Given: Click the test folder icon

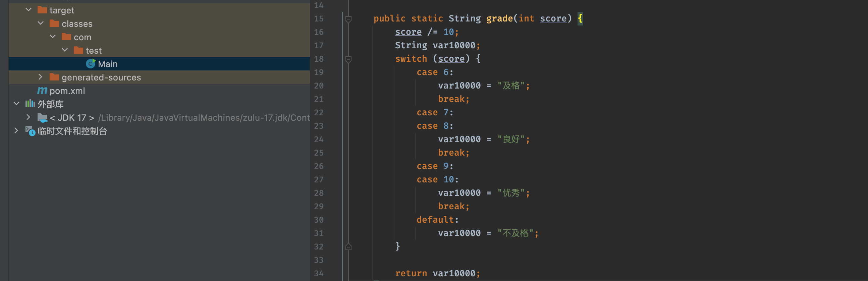Looking at the screenshot, I should tap(78, 50).
